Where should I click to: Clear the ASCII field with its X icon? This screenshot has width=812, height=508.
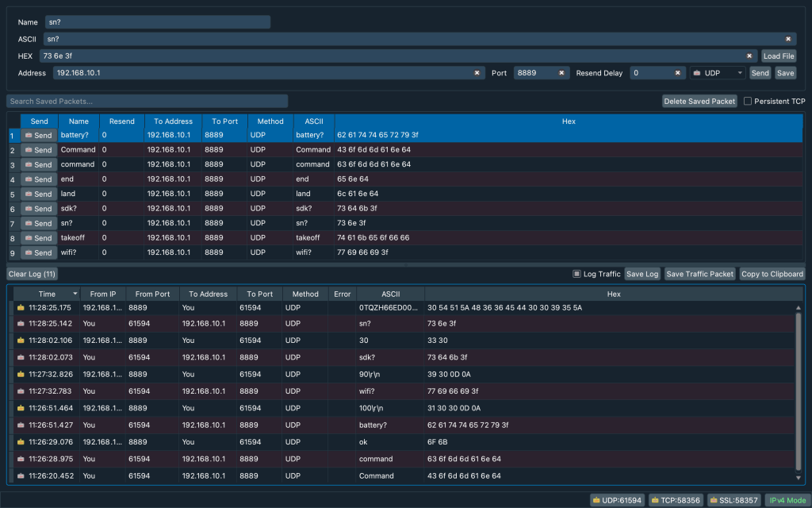click(x=788, y=39)
